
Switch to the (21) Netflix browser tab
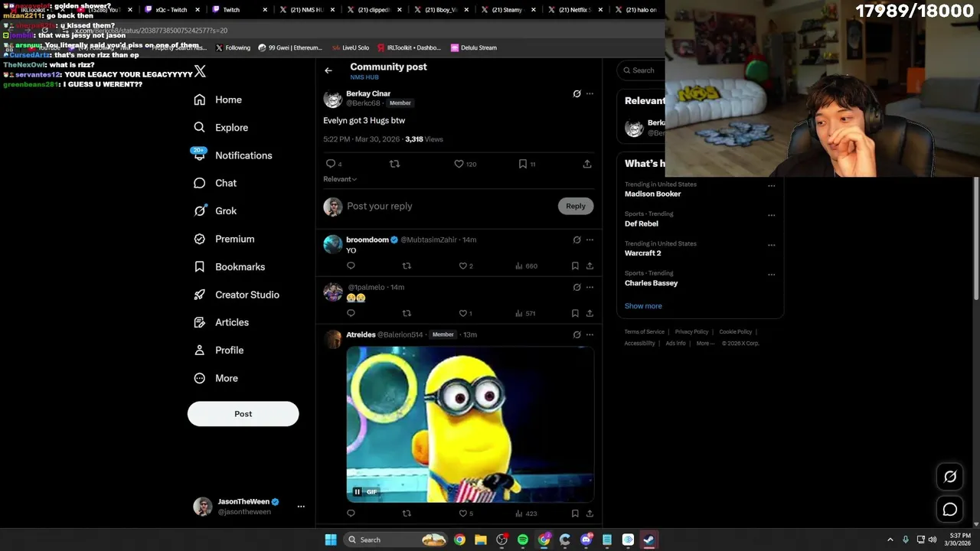[x=573, y=10]
